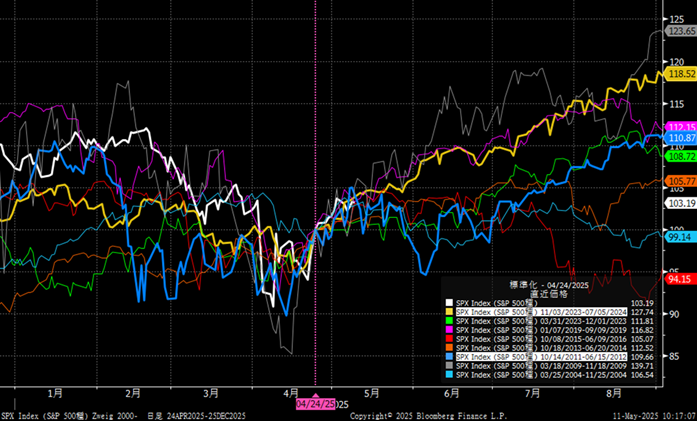Click the 4月 label on the time axis
This screenshot has width=697, height=421.
pos(291,393)
